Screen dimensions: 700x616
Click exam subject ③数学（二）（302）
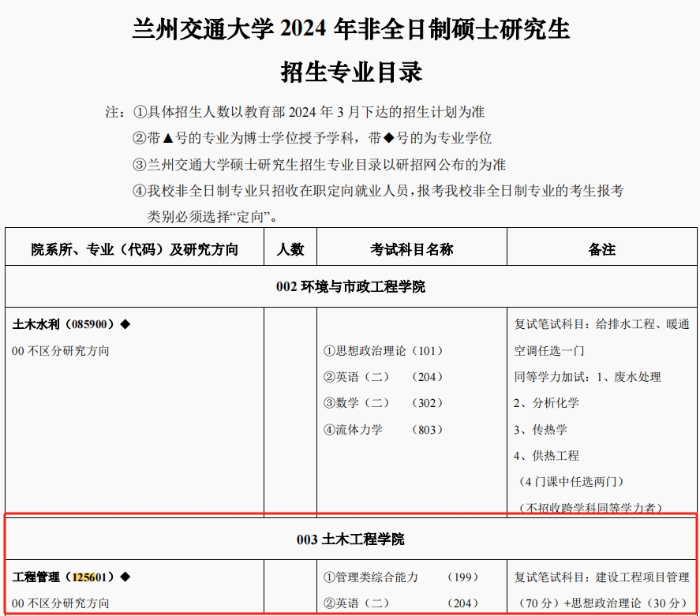[383, 403]
